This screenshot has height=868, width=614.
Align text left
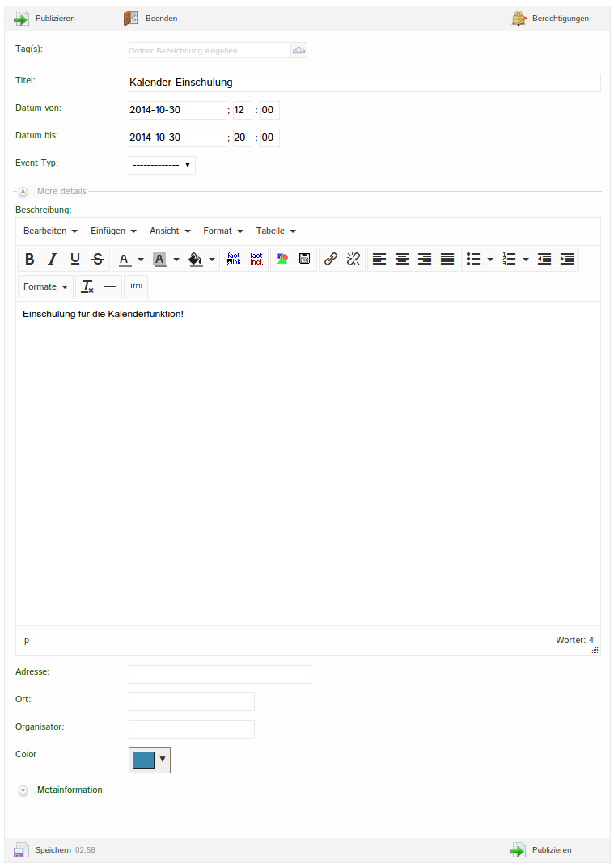point(379,259)
